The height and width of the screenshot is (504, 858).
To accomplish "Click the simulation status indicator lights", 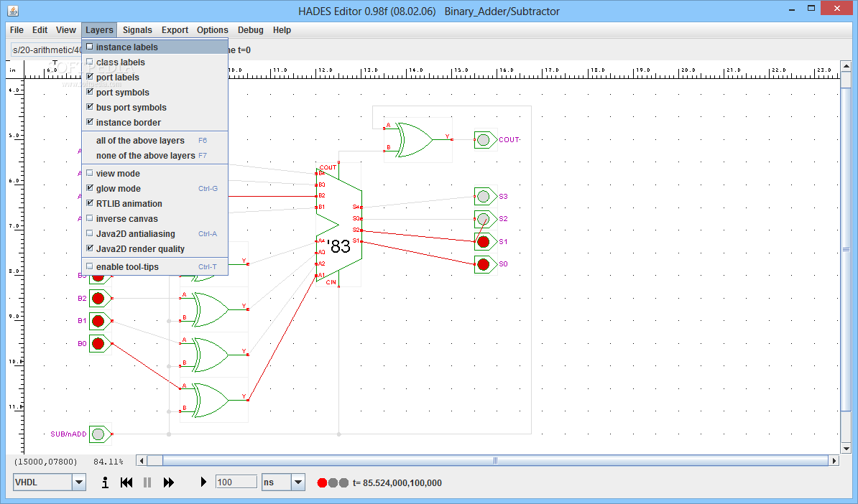I will click(333, 482).
